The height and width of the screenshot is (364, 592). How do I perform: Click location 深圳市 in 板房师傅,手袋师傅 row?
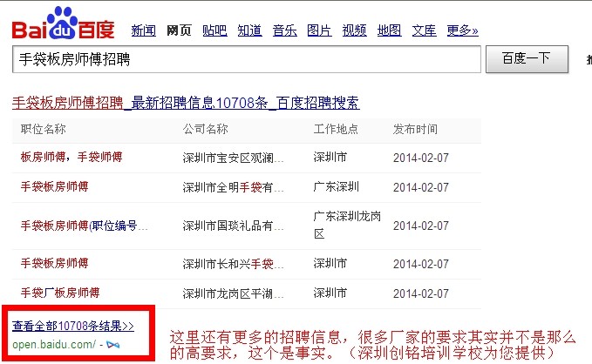tap(330, 157)
